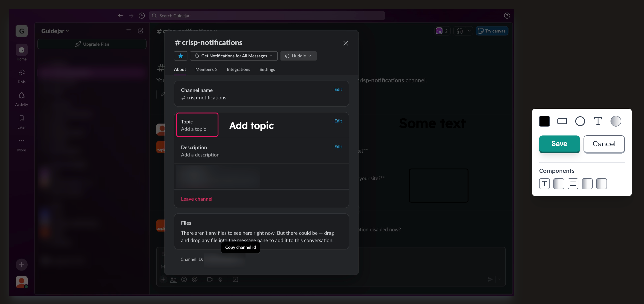Switch to the About tab
This screenshot has height=304, width=644.
tap(180, 69)
